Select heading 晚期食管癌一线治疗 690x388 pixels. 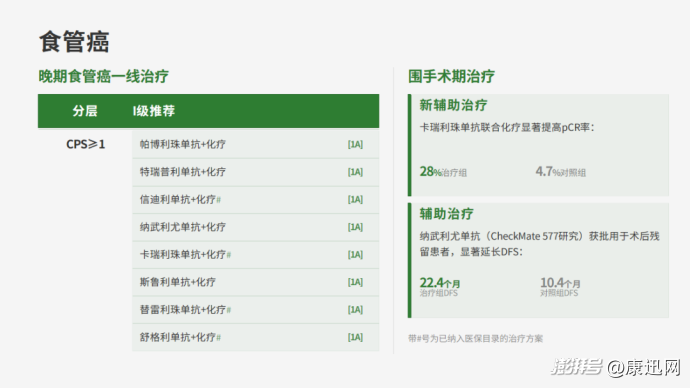tap(103, 76)
